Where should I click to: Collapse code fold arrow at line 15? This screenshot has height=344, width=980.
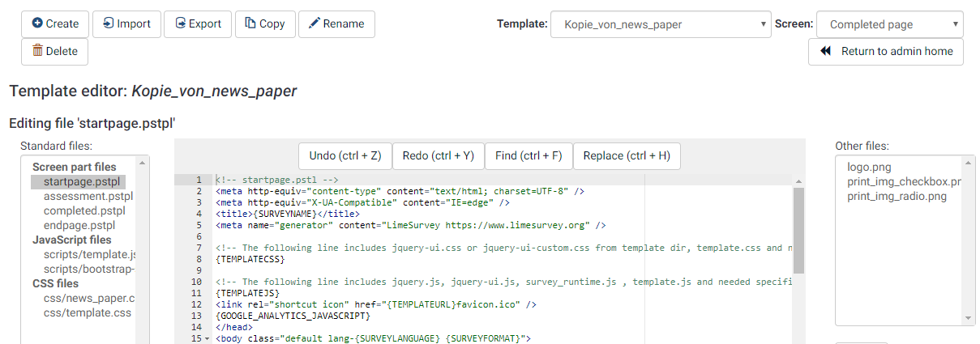207,338
